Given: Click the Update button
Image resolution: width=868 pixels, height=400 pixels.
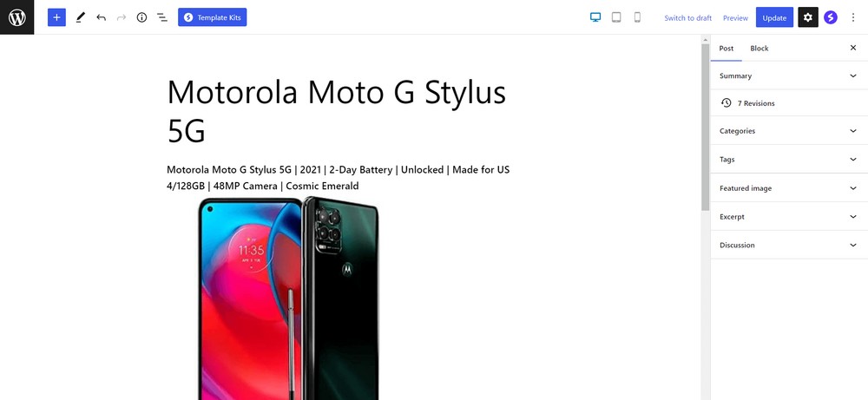Looking at the screenshot, I should (774, 17).
